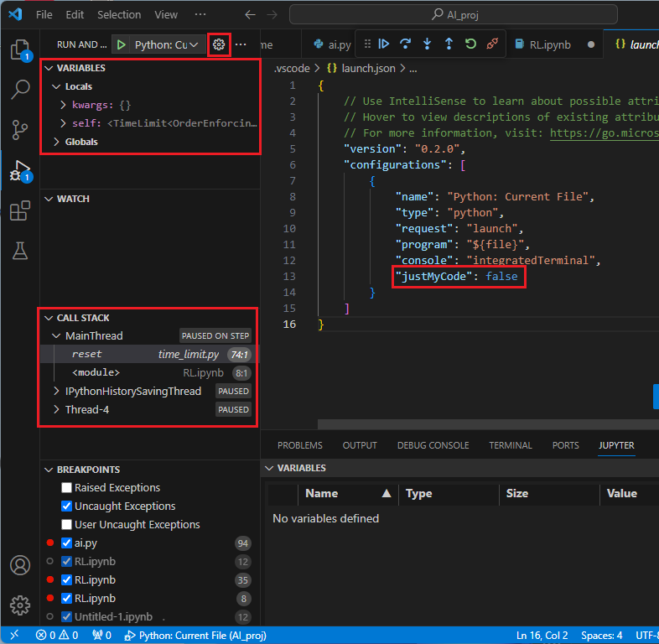Expand IPythonHistorySavingThread in call stack
Viewport: 659px width, 644px height.
(x=56, y=392)
